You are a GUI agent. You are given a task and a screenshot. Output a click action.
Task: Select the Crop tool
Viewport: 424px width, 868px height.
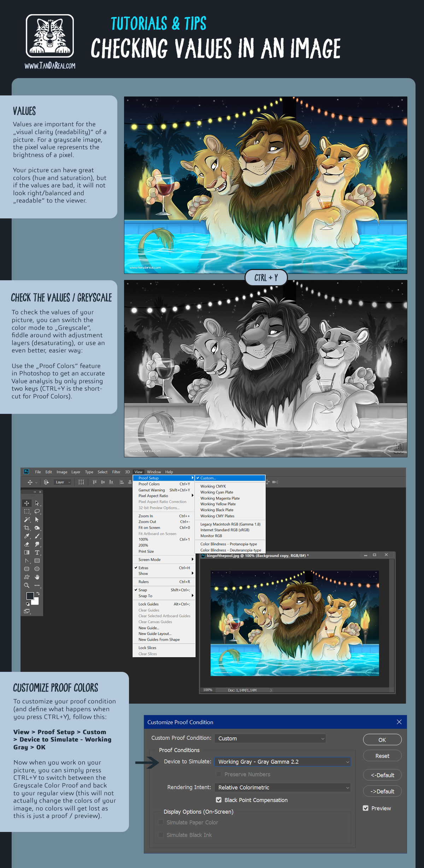(27, 528)
